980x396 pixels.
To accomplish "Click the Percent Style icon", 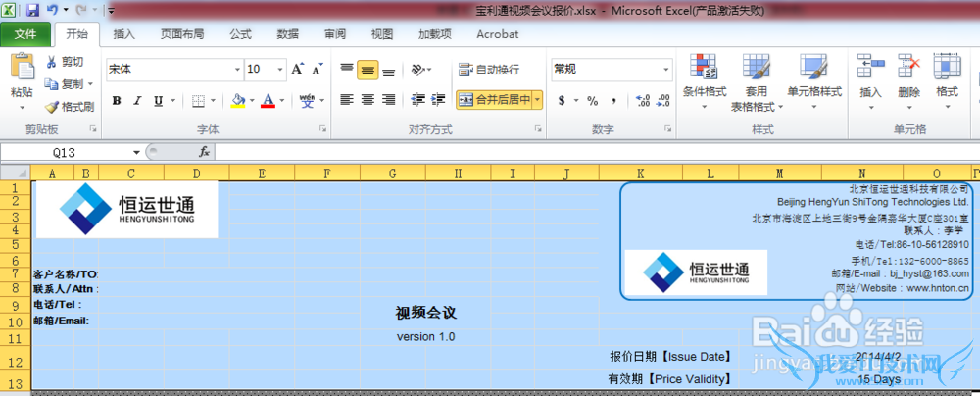I will (592, 100).
